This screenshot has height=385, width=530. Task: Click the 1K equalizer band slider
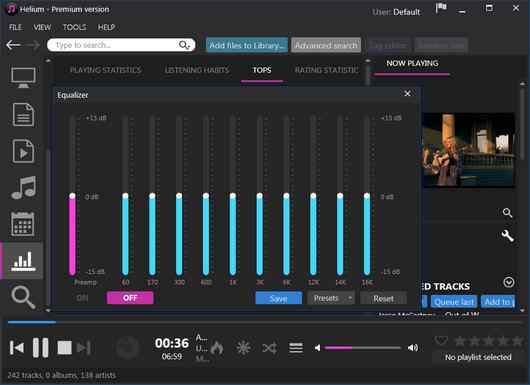coord(233,195)
